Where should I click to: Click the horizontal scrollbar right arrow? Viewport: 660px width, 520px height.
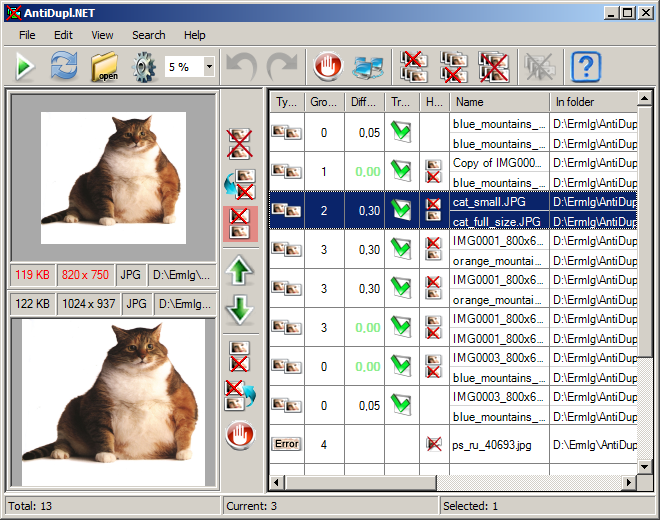pos(629,482)
